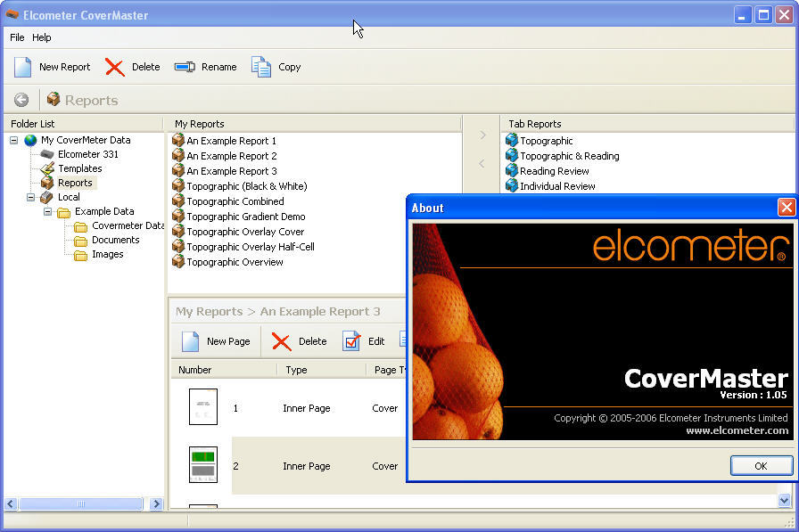Click the New Page icon

point(191,341)
